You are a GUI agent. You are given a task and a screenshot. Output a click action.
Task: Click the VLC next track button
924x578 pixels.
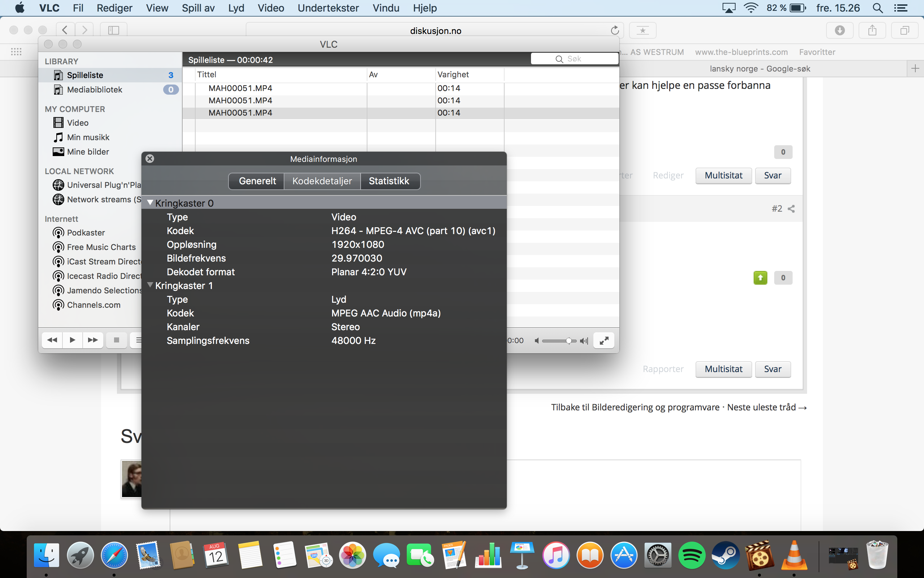(93, 340)
